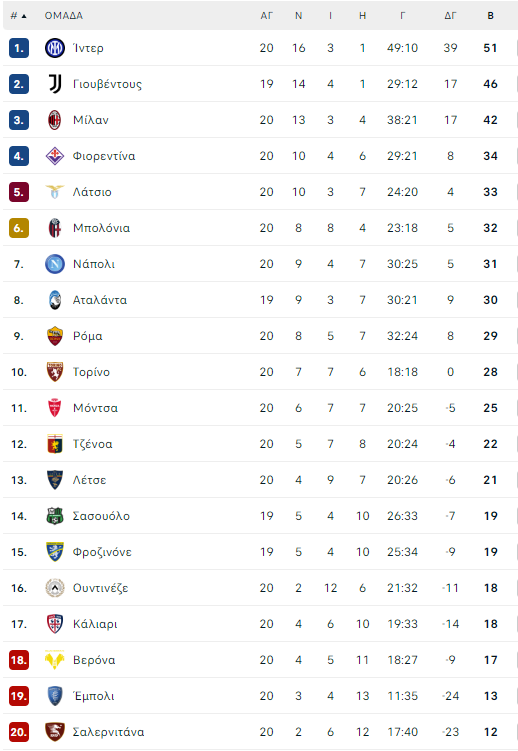This screenshot has width=518, height=751.
Task: Click the Napoli blue N crest
Action: [x=55, y=264]
